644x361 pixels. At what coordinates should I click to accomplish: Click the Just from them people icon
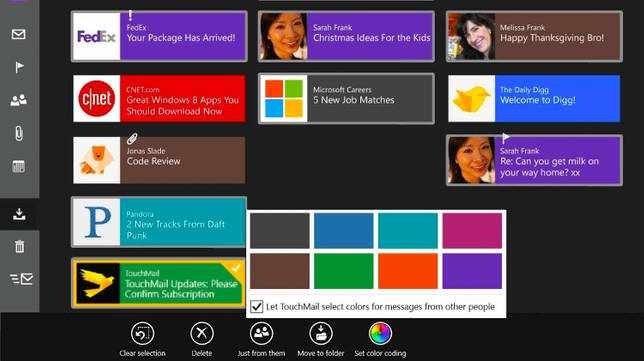(x=261, y=333)
